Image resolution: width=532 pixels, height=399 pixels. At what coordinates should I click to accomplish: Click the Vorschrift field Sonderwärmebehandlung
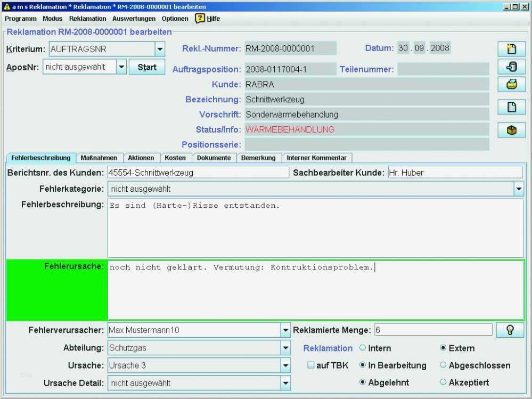367,115
